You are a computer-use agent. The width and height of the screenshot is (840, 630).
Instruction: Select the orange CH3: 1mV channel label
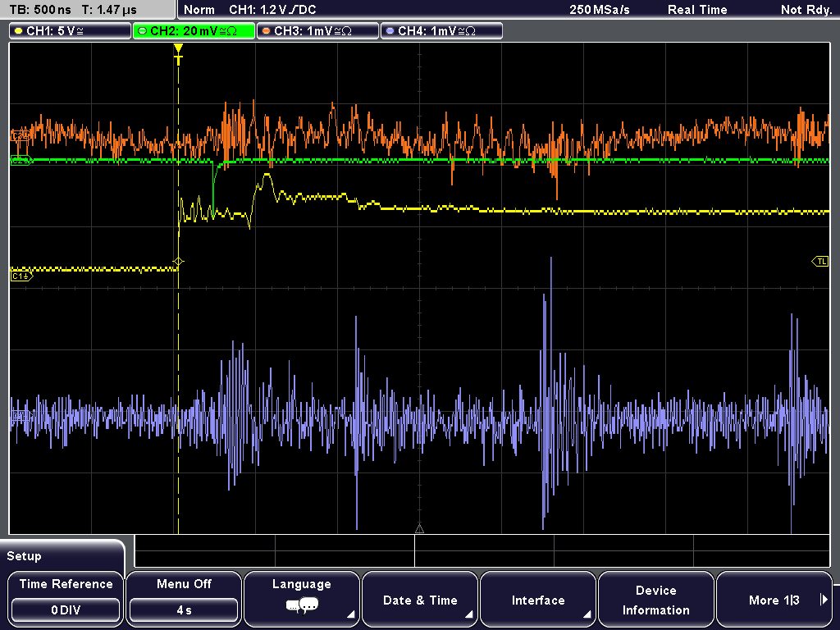pos(317,31)
